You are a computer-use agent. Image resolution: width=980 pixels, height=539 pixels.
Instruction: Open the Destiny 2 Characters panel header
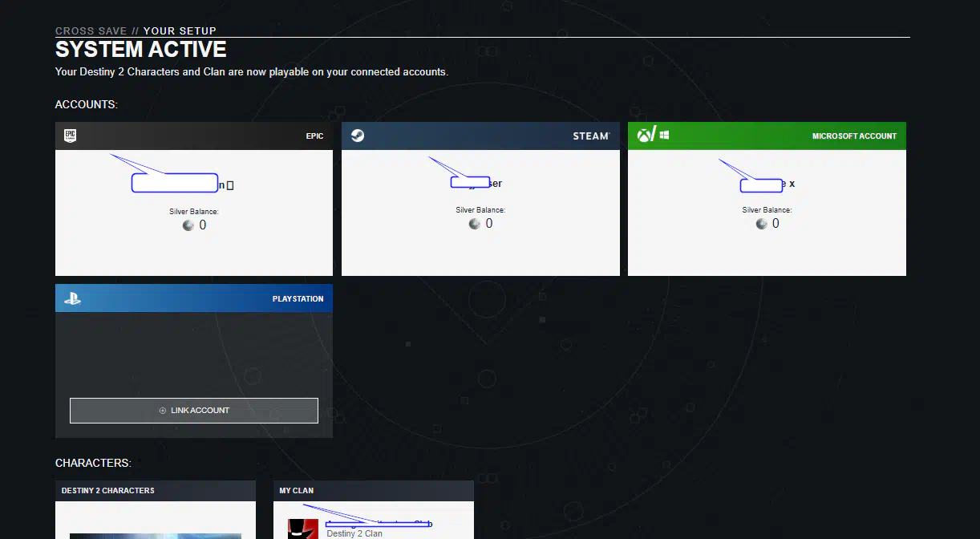pos(108,490)
